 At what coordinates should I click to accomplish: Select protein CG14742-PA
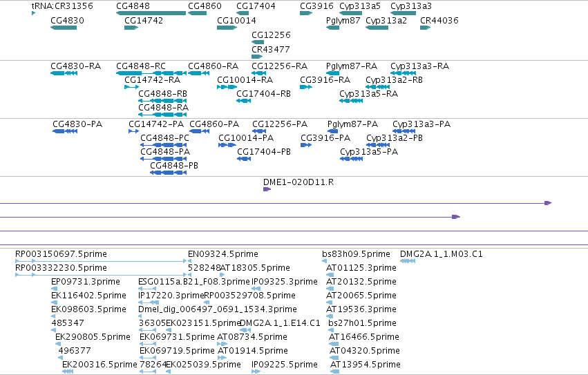click(156, 124)
